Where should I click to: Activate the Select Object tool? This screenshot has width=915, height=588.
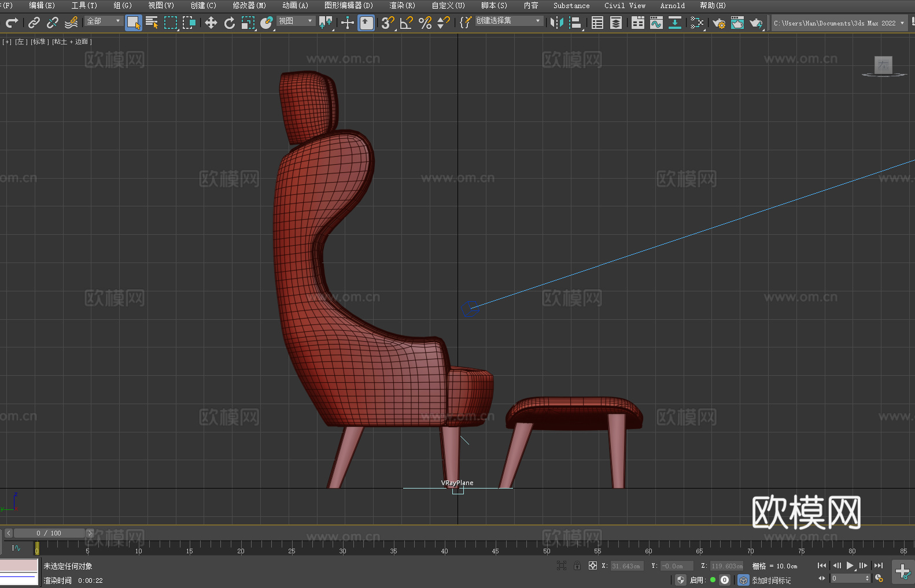[134, 23]
